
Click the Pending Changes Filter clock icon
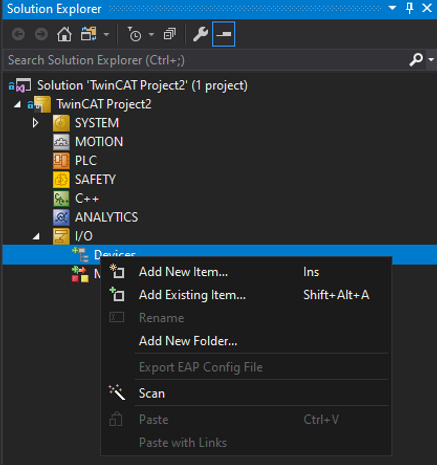[134, 34]
